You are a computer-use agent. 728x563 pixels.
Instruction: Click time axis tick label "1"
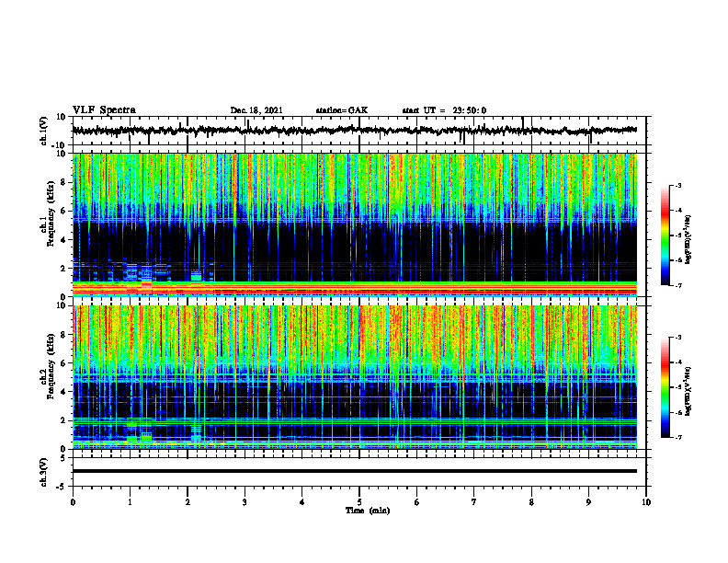click(130, 502)
